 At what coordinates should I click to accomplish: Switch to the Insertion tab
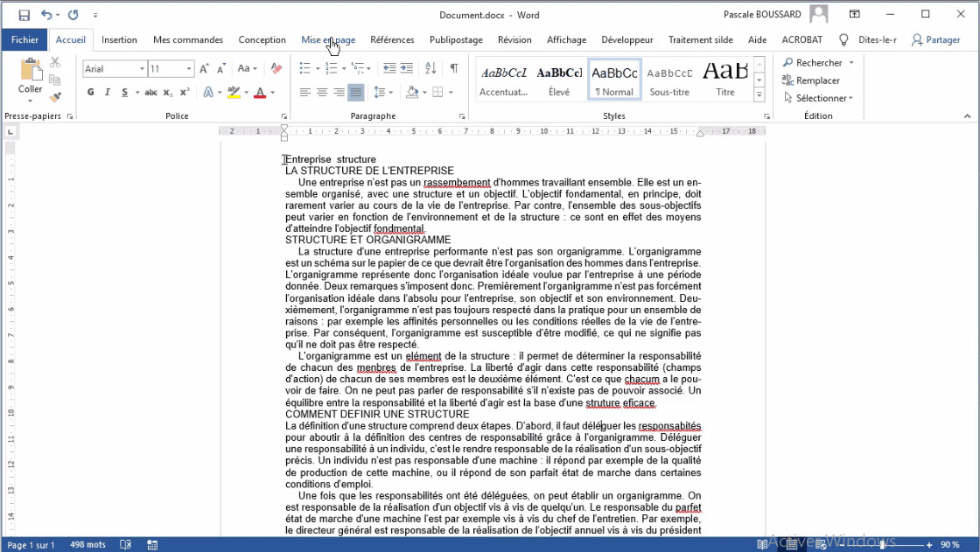[x=119, y=39]
